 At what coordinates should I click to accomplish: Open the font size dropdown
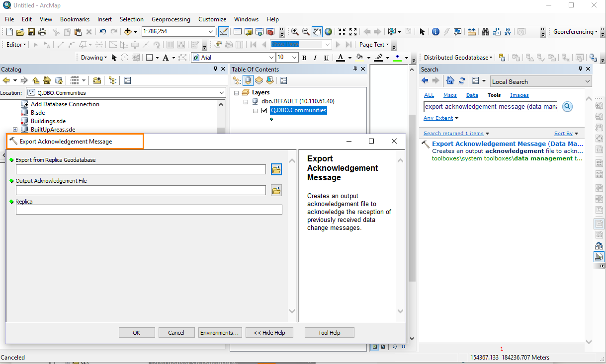point(294,58)
